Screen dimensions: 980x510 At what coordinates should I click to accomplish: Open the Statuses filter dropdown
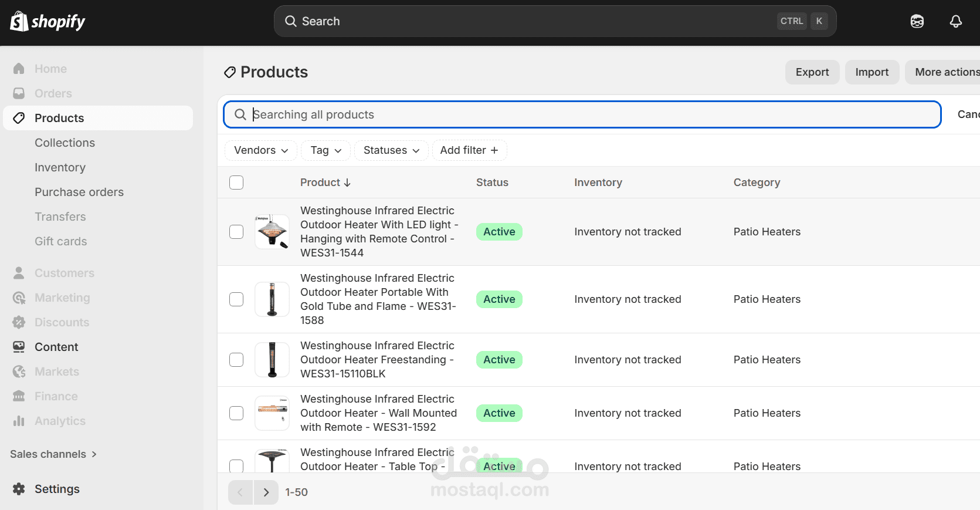pyautogui.click(x=392, y=150)
